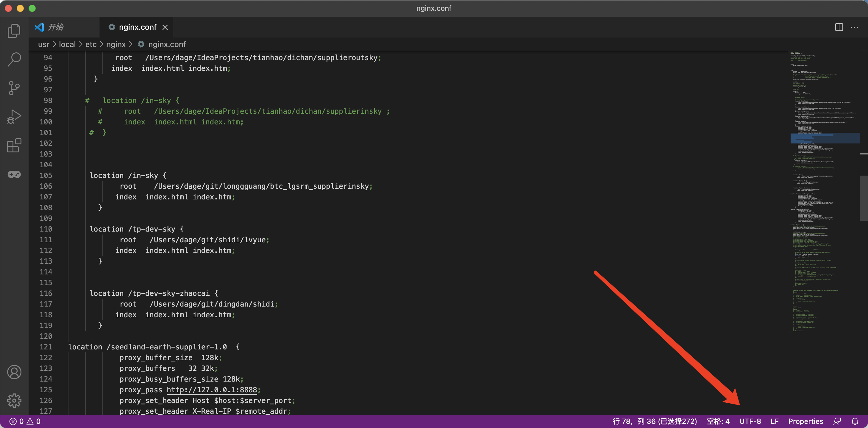Open the Search view icon
Image resolution: width=868 pixels, height=428 pixels.
pos(14,59)
